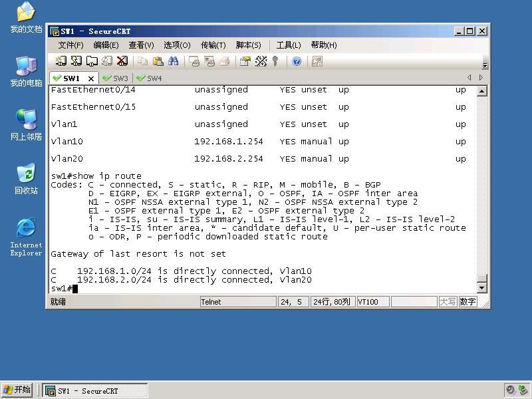Screen dimensions: 532x399
Task: Click the 大写 caps lock indicator
Action: (447, 302)
